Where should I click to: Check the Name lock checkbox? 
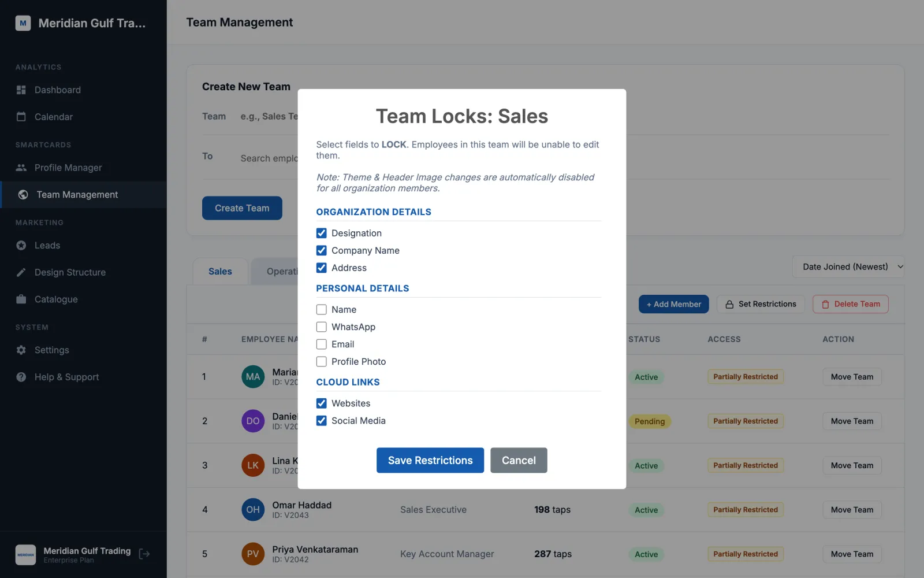pyautogui.click(x=322, y=310)
